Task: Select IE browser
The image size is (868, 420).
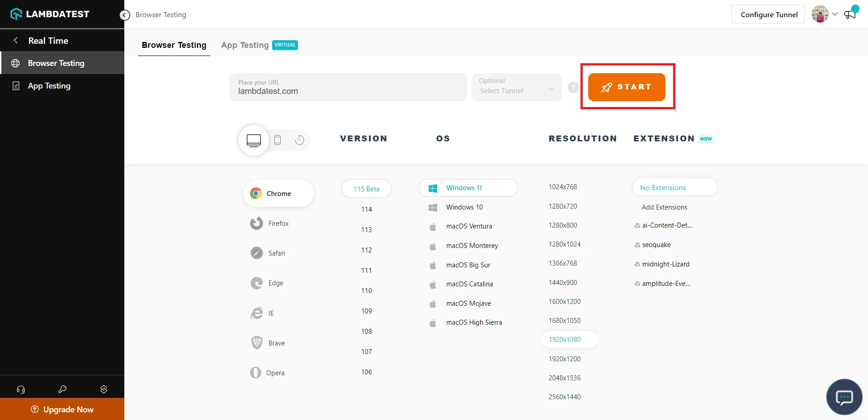Action: 262,313
